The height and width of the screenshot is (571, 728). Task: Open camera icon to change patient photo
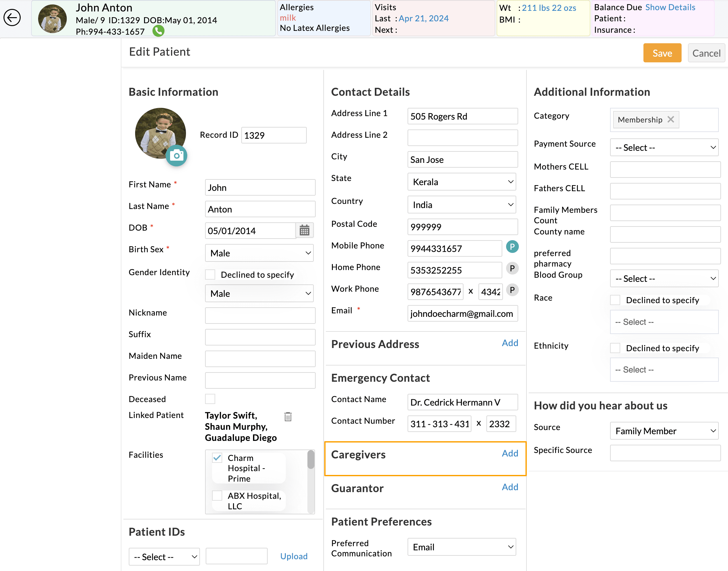pos(176,155)
